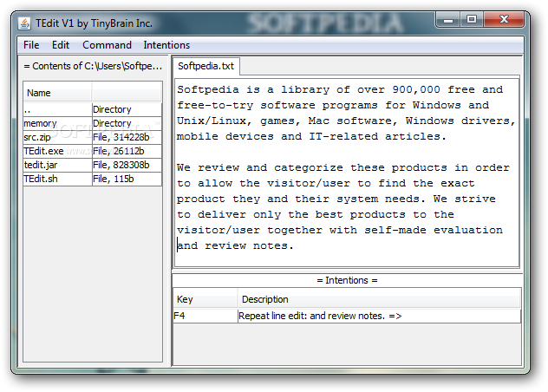Select 'Repeat line edit' intention description
The image size is (548, 392).
[x=379, y=316]
